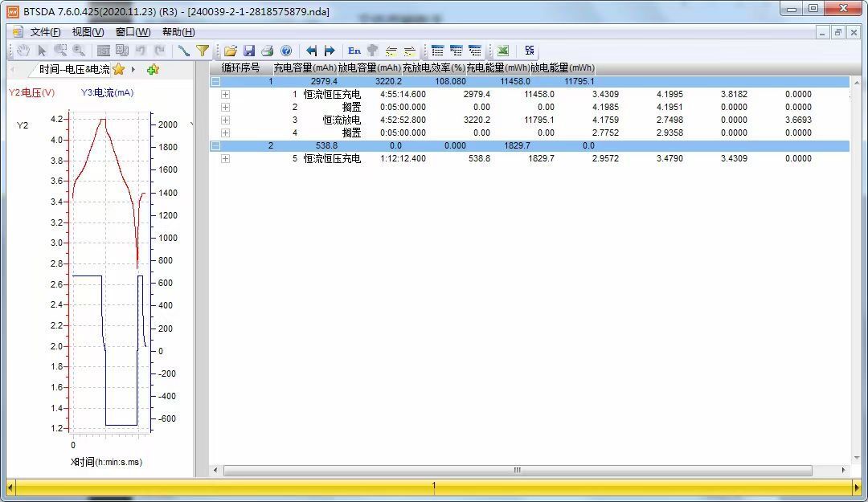The height and width of the screenshot is (502, 868).
Task: Export to Excel with the green icon
Action: (502, 51)
